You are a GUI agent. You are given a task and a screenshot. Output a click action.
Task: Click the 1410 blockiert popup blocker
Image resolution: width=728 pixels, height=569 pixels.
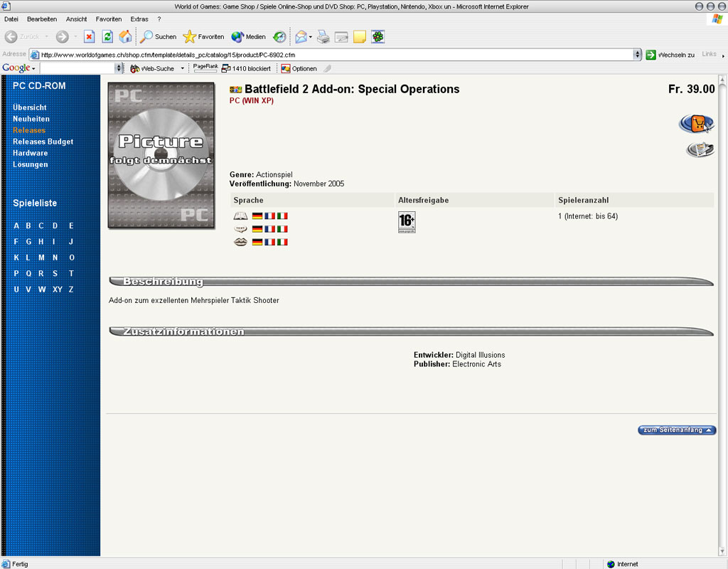(x=246, y=68)
